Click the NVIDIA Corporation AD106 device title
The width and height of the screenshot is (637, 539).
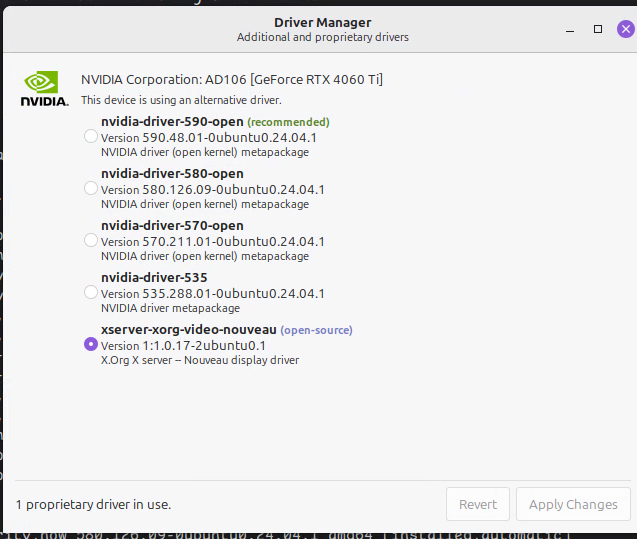coord(232,80)
